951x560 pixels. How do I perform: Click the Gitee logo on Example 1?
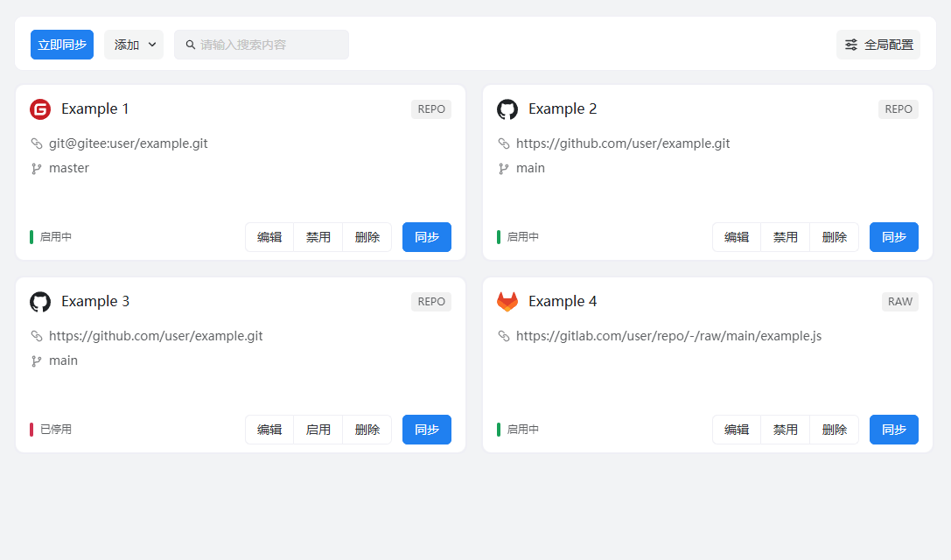pyautogui.click(x=40, y=109)
